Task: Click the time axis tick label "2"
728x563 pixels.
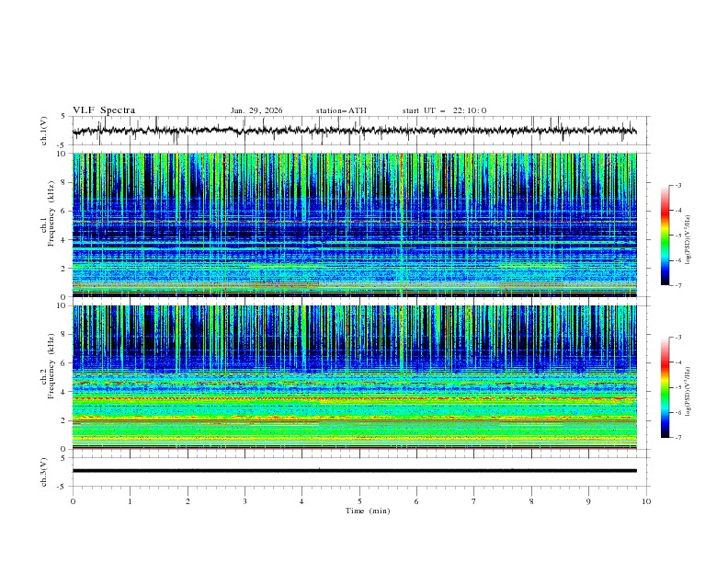Action: (x=188, y=501)
